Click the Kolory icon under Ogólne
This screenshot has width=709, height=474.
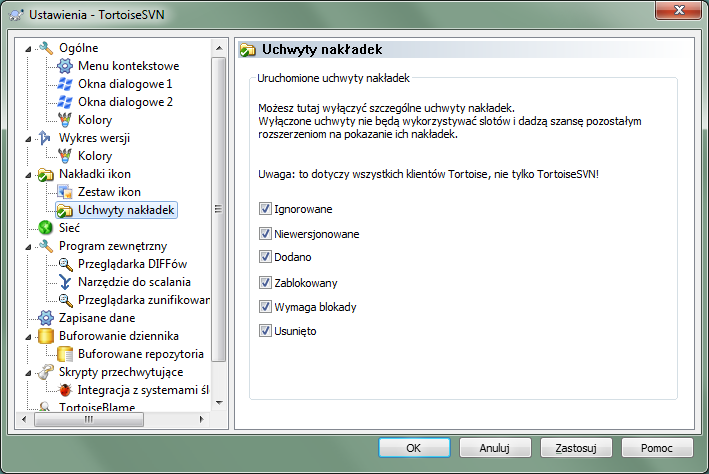(x=65, y=120)
